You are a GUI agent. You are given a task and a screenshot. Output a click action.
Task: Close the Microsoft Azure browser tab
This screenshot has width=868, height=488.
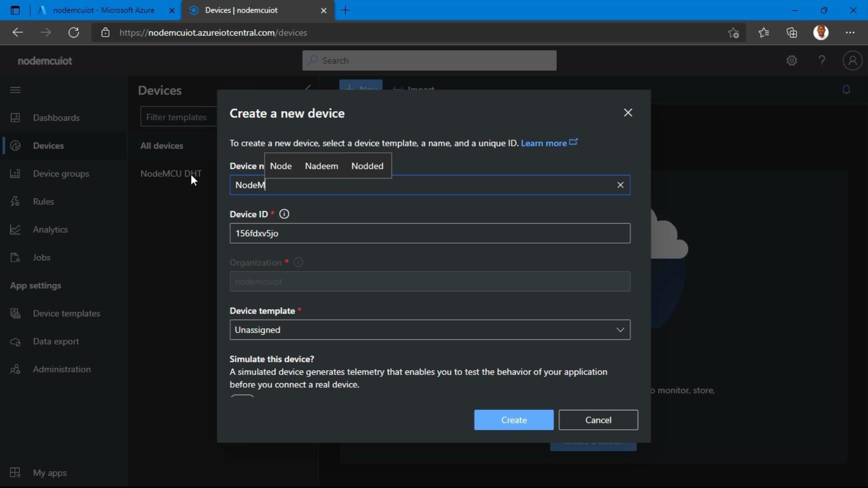coord(172,10)
